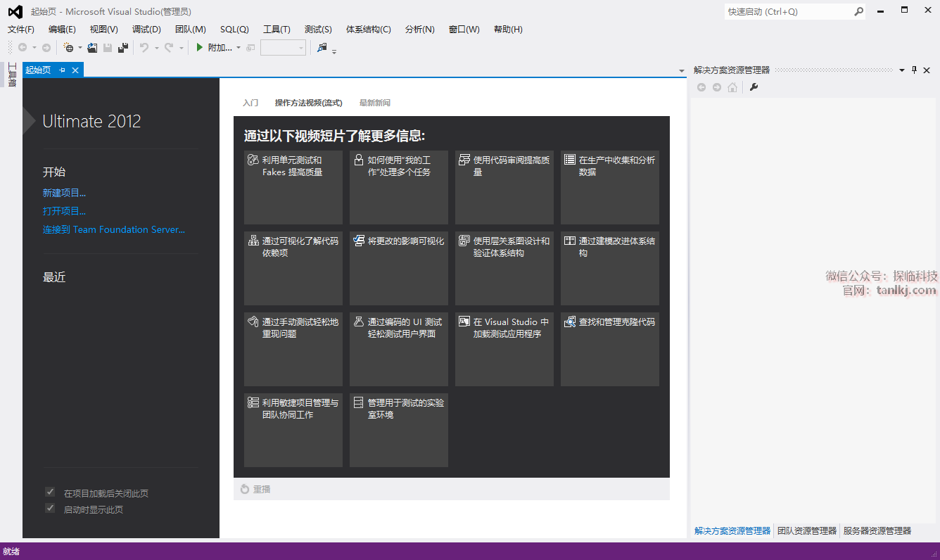Open Properties wrench in Solution Explorer
The width and height of the screenshot is (940, 560).
click(754, 87)
